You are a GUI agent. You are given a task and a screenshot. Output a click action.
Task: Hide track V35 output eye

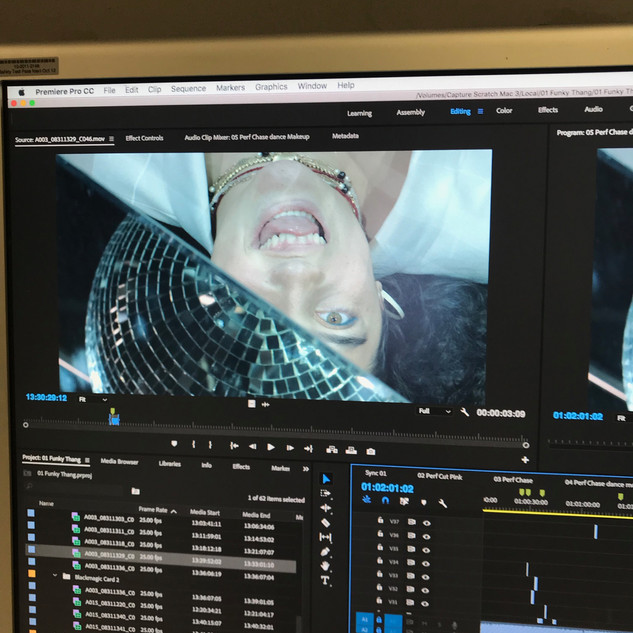[x=425, y=550]
